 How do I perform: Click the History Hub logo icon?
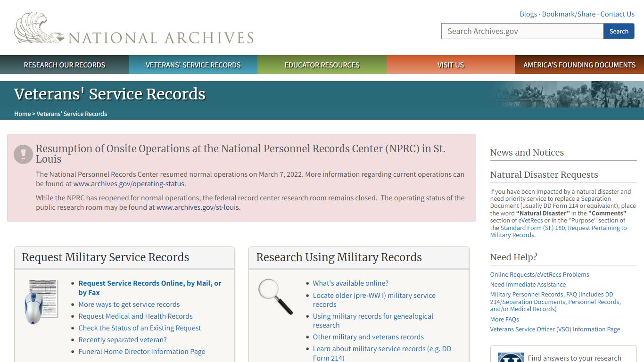coord(511,357)
